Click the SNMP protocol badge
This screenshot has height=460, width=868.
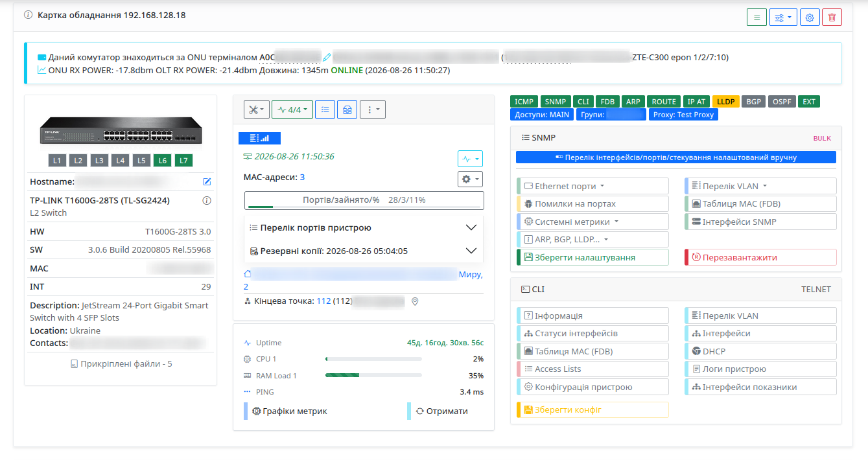(x=556, y=101)
